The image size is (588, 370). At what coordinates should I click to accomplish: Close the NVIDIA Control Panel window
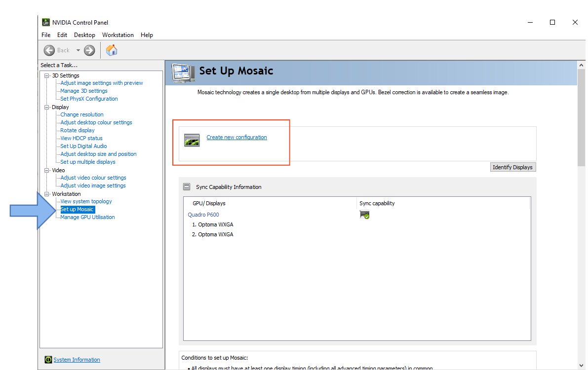(x=575, y=22)
